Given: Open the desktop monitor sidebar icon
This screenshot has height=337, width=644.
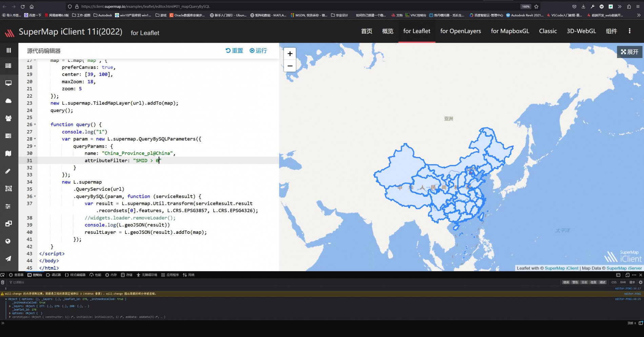Looking at the screenshot, I should click(x=8, y=83).
